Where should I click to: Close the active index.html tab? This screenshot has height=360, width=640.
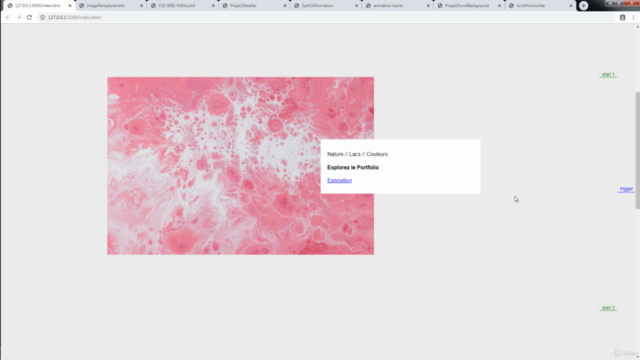point(70,6)
